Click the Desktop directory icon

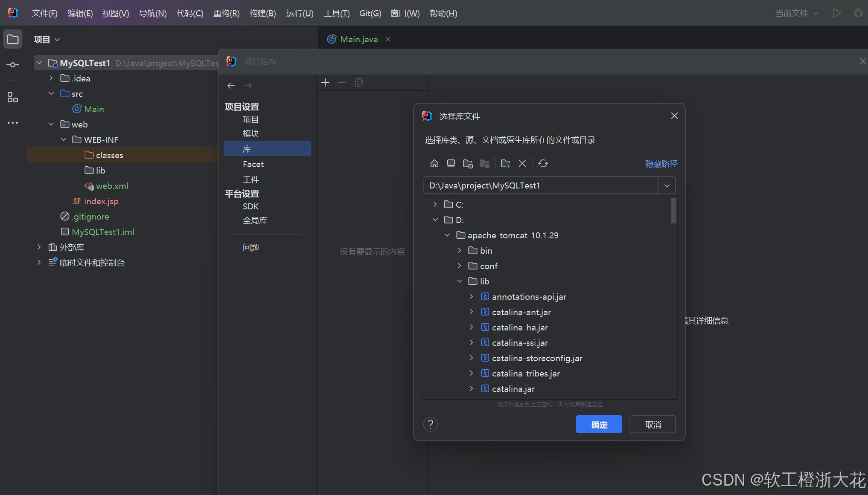(451, 164)
